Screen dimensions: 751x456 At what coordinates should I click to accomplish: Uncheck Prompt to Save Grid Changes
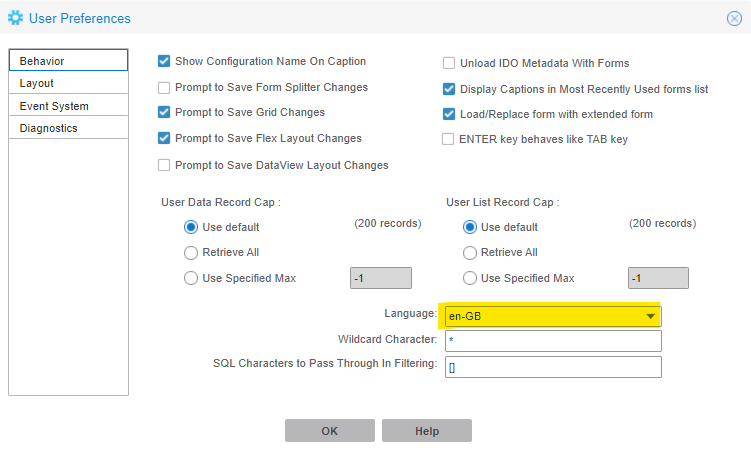point(164,113)
